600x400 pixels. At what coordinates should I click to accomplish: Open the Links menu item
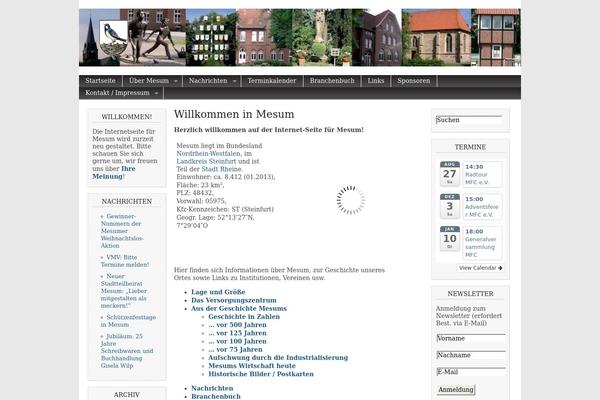click(376, 81)
